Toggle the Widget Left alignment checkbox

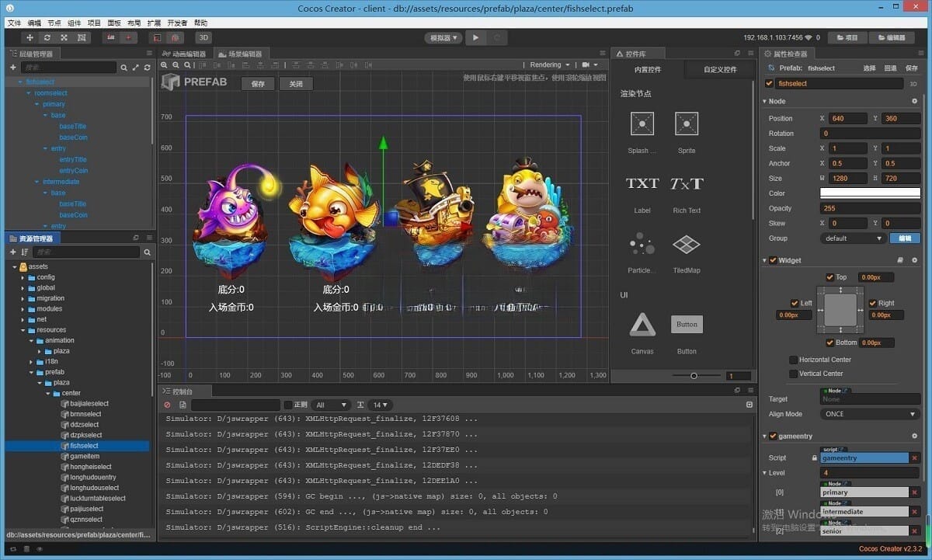click(795, 303)
